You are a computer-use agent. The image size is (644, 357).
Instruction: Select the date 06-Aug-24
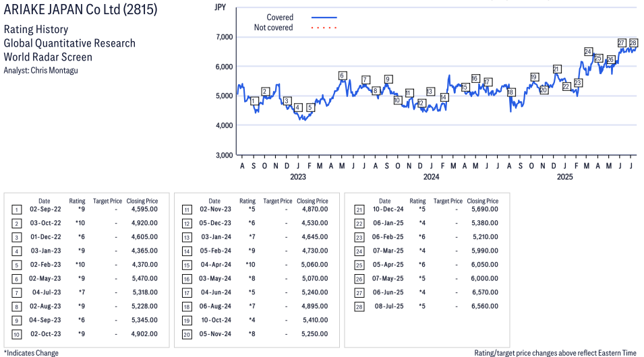point(216,306)
